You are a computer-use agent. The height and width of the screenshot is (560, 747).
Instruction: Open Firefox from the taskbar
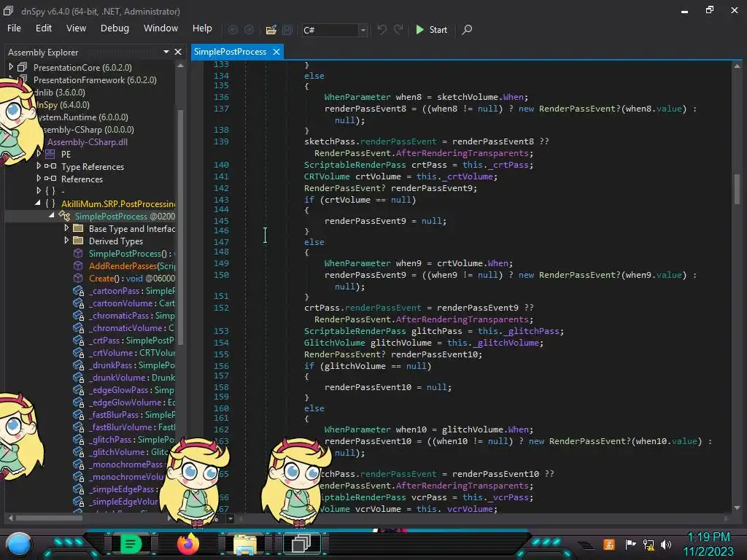(x=187, y=544)
